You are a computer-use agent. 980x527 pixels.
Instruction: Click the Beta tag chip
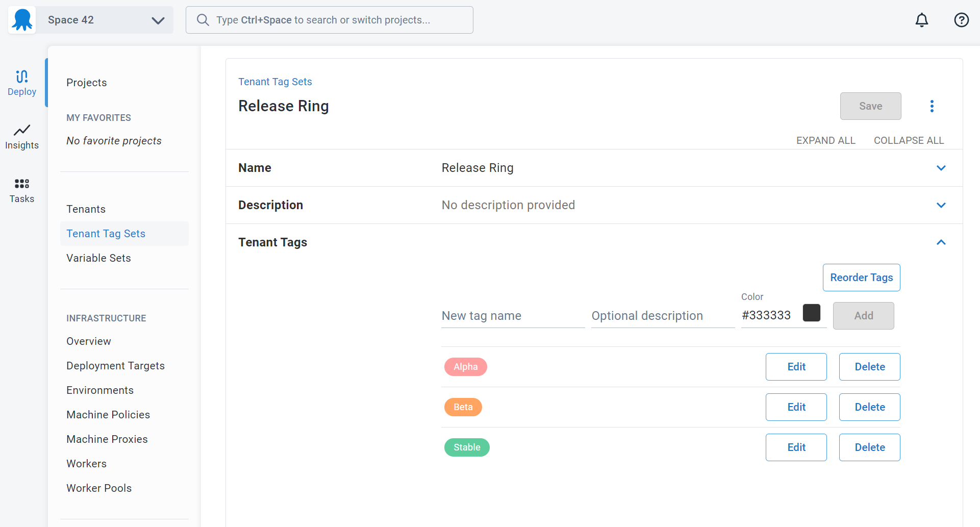point(463,407)
